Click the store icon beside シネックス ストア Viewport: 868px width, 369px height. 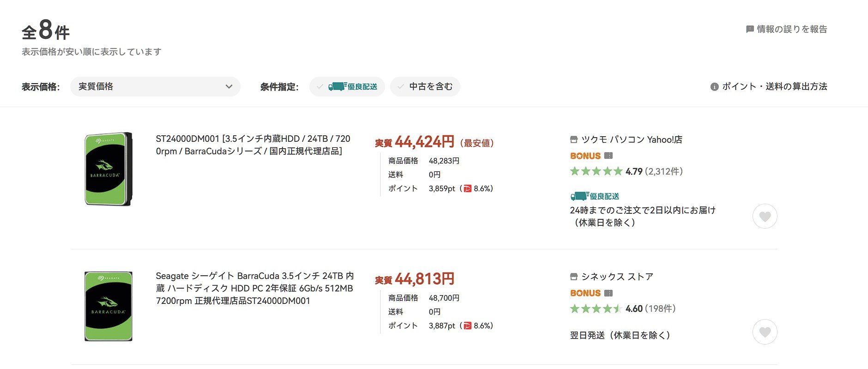tap(574, 277)
